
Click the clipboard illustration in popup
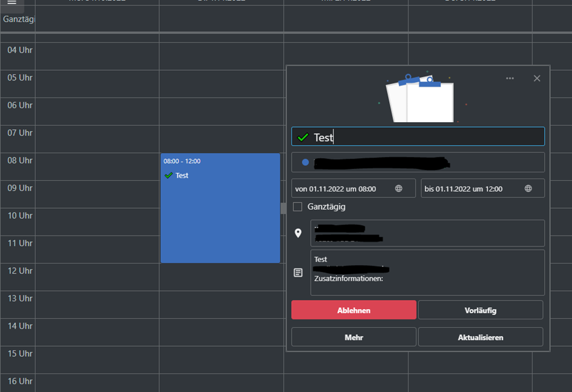(x=419, y=97)
